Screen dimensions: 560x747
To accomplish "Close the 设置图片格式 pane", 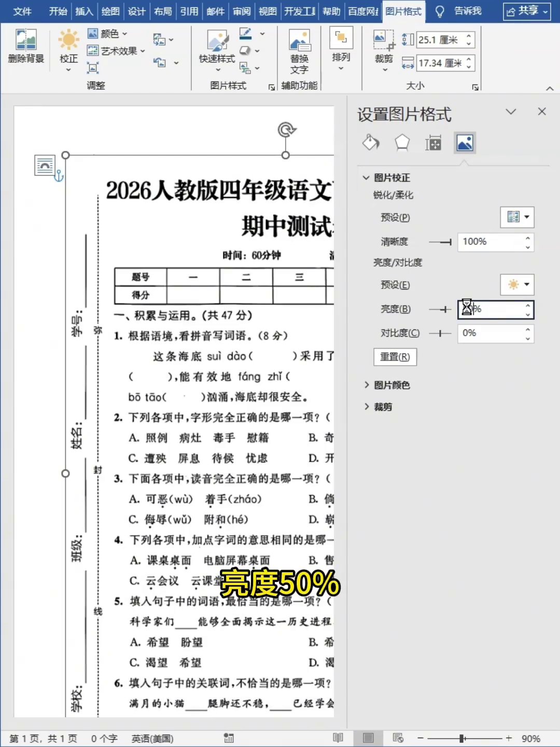I will click(542, 112).
